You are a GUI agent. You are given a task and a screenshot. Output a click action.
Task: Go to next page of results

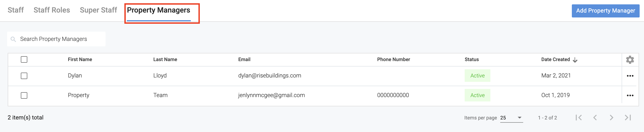(611, 118)
